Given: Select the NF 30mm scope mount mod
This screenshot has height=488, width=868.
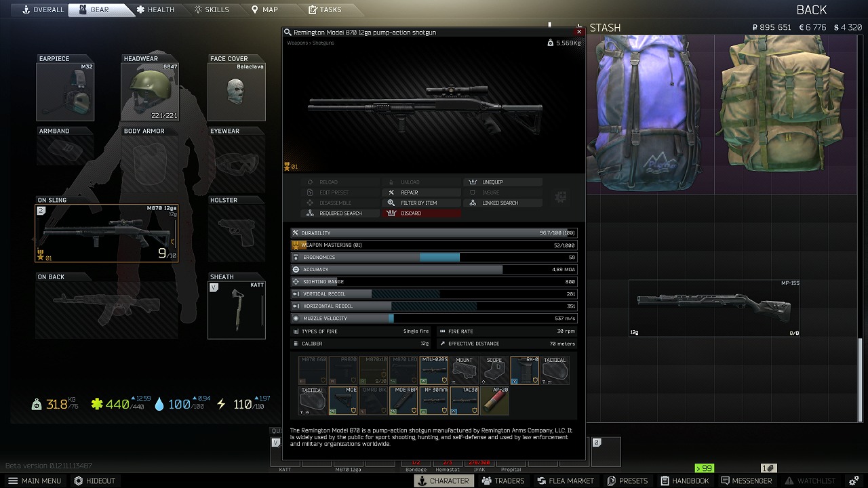Looking at the screenshot, I should (434, 401).
